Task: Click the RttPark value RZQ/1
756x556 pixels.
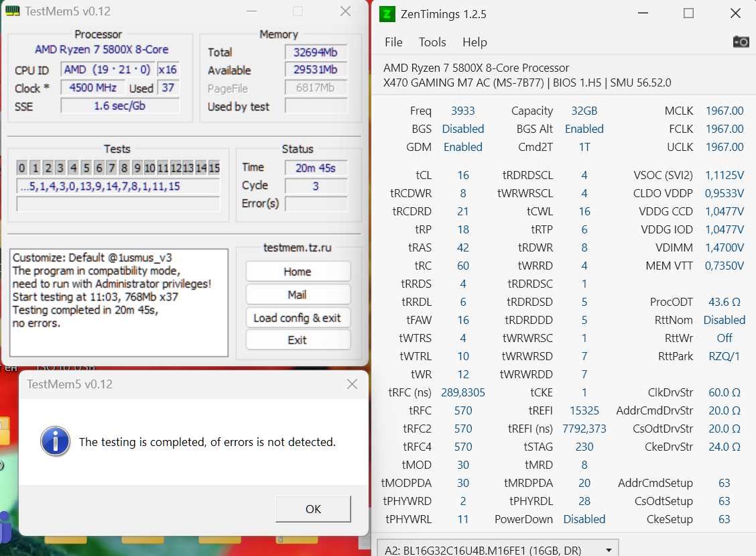Action: click(724, 357)
